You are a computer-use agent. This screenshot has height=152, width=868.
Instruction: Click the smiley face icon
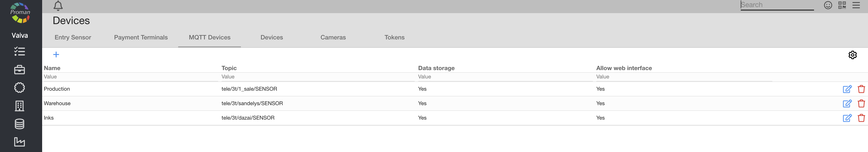pyautogui.click(x=828, y=5)
